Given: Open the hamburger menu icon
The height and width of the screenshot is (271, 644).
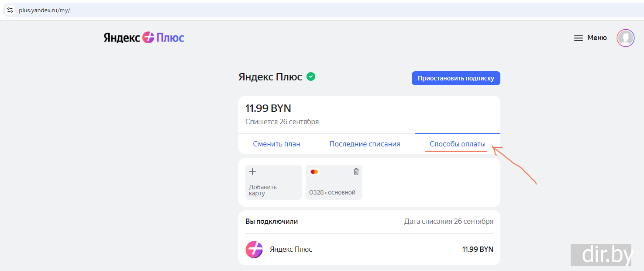Looking at the screenshot, I should point(578,38).
